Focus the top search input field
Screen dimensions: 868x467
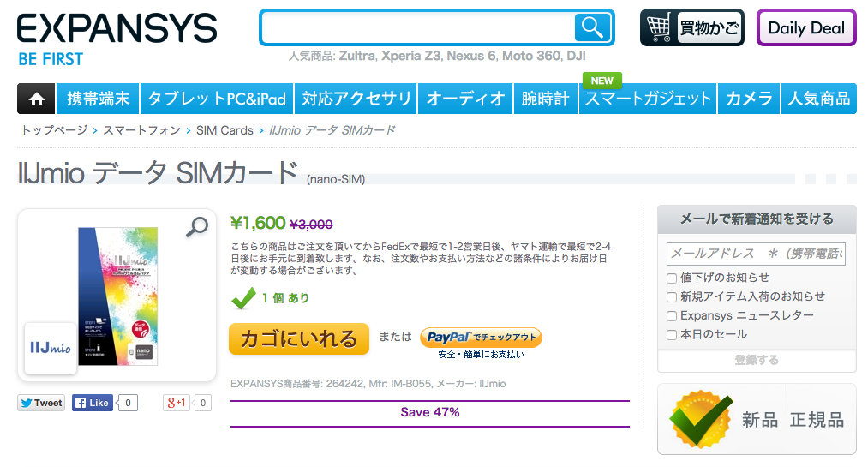click(x=418, y=27)
